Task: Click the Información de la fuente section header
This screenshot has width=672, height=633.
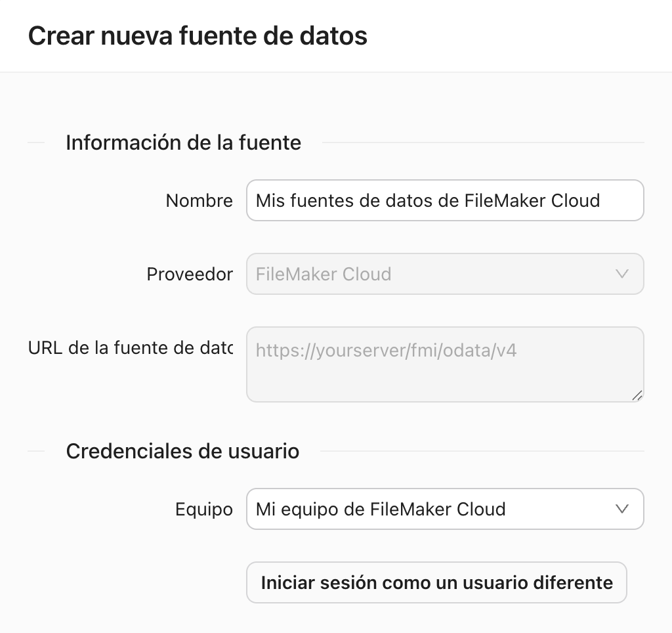Action: [x=182, y=142]
